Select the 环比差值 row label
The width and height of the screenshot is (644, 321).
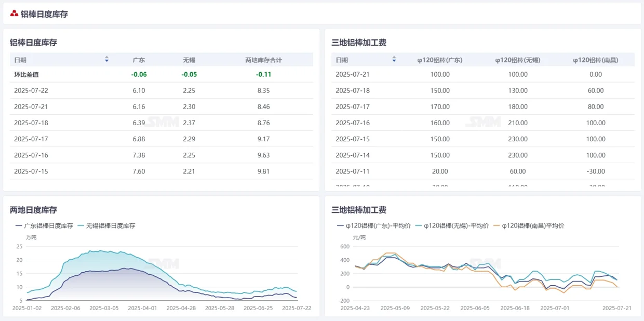point(26,74)
